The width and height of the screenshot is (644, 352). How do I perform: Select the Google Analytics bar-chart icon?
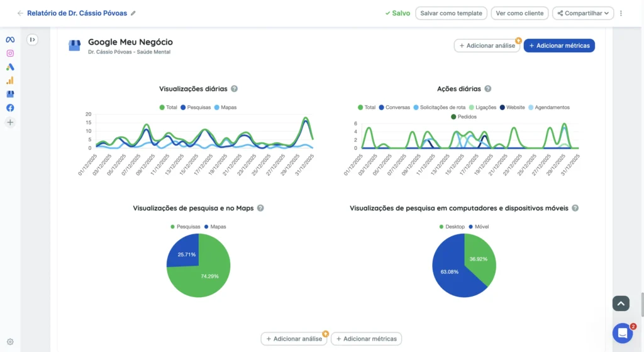coord(10,81)
